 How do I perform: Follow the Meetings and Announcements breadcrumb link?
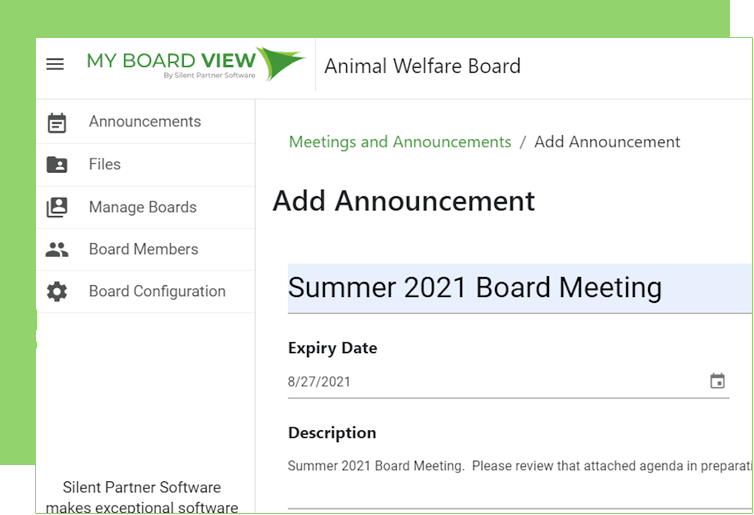[400, 142]
